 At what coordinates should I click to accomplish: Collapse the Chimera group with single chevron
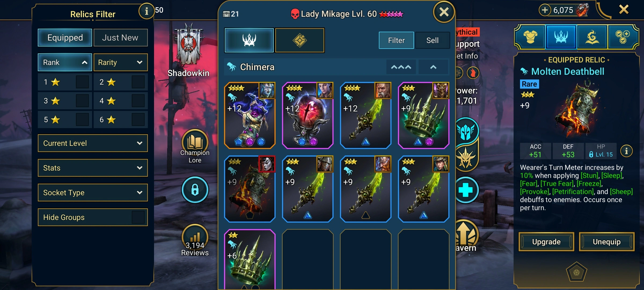[x=433, y=67]
